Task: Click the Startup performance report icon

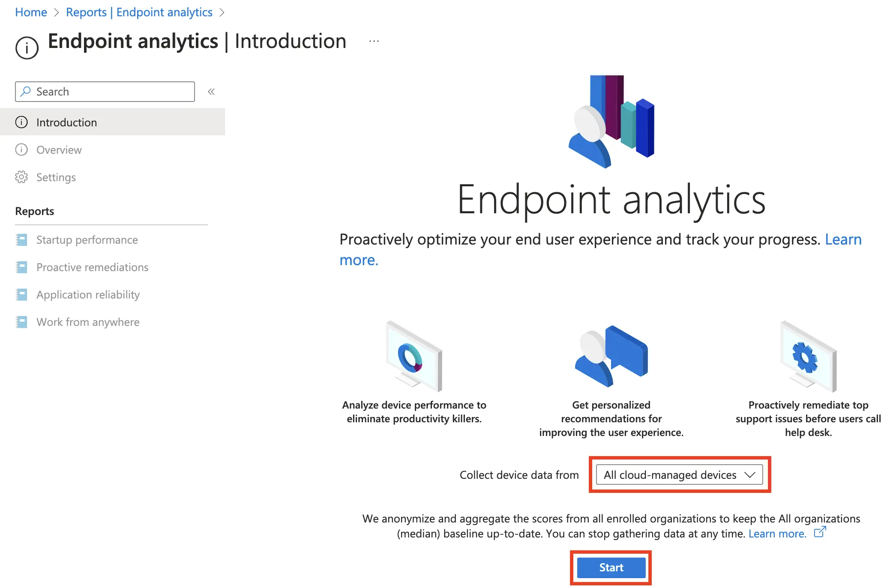Action: [x=21, y=240]
